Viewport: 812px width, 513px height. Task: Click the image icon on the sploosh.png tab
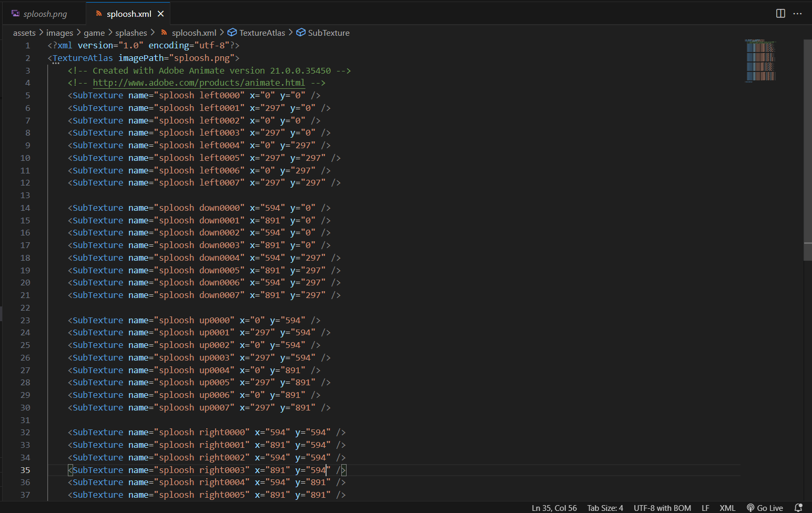point(15,13)
